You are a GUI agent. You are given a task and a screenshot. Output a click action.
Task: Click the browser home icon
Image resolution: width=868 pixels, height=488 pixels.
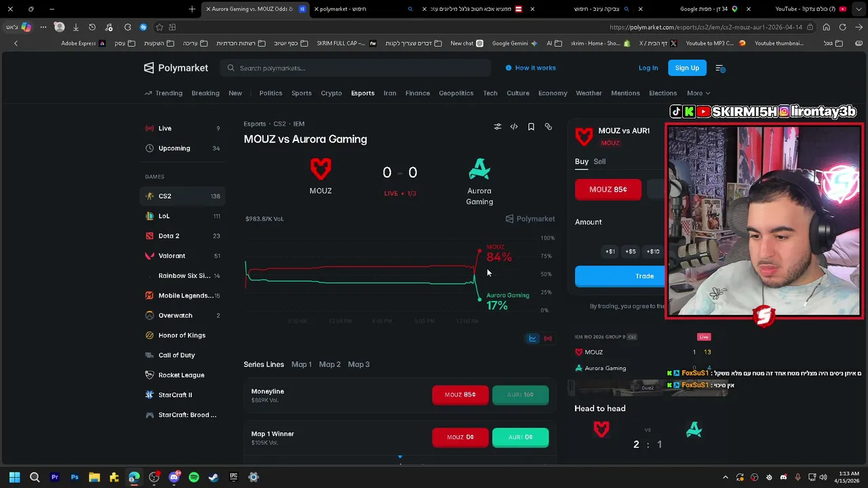826,27
